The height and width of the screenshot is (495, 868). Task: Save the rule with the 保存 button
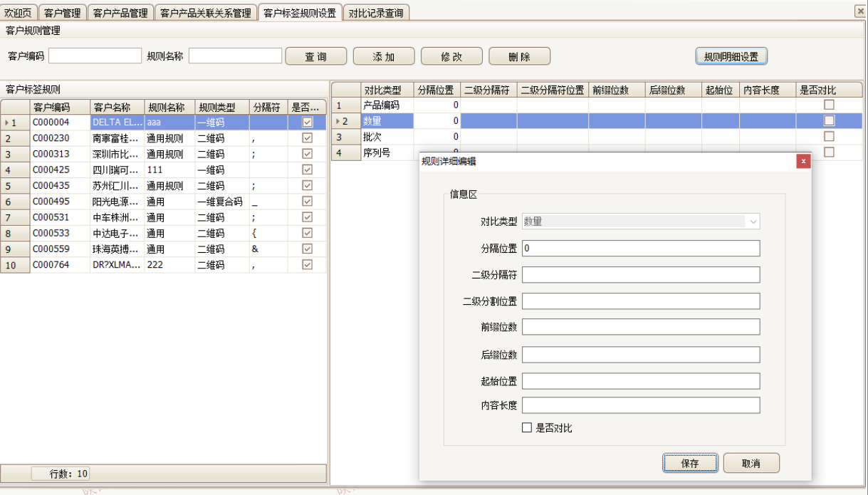689,462
